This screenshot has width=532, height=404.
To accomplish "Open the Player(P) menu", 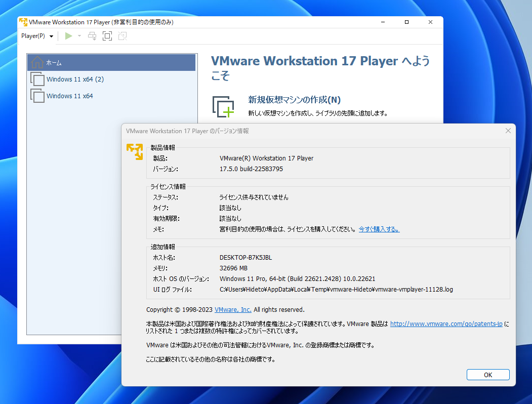I will pos(33,36).
